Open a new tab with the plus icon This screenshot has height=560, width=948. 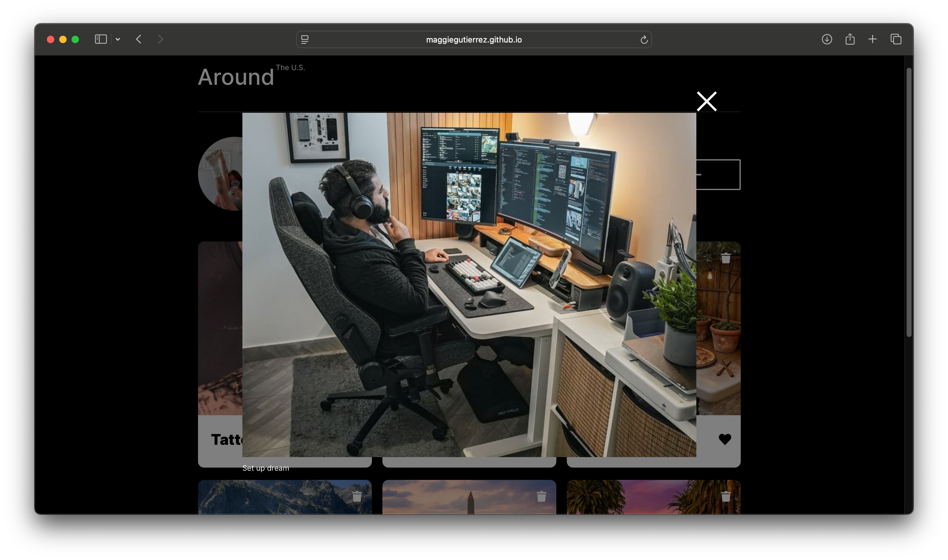click(x=872, y=39)
